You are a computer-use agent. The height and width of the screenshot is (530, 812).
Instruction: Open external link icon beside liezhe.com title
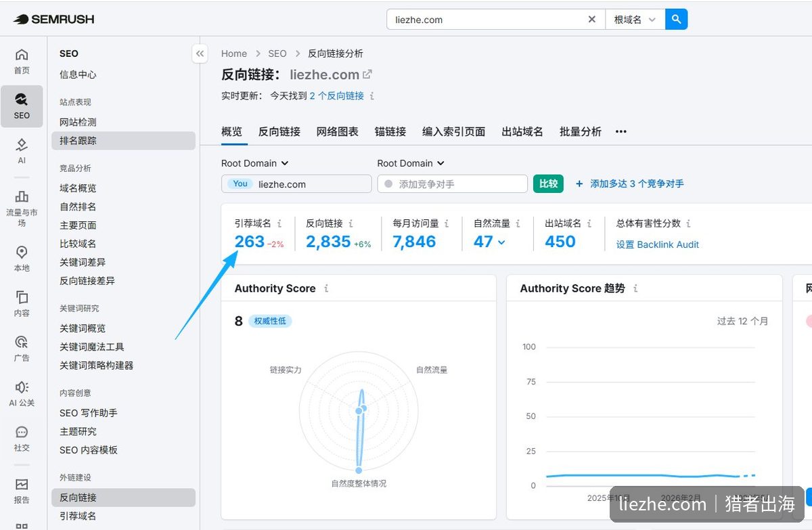tap(367, 74)
